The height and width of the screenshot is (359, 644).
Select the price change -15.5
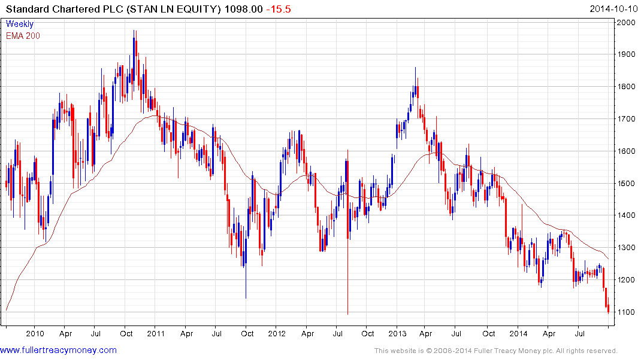point(279,9)
